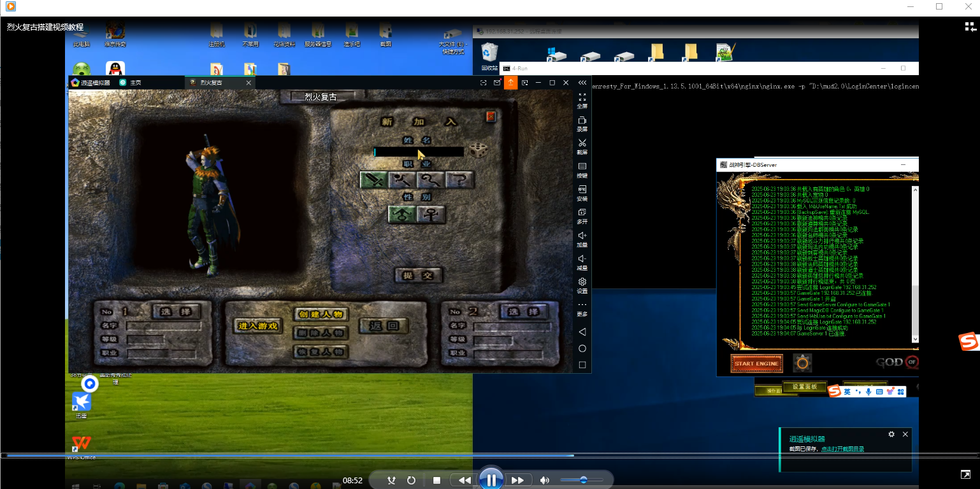980x489 pixels.
Task: Collapse the emulator sidebar with triple chevron
Action: coord(582,83)
